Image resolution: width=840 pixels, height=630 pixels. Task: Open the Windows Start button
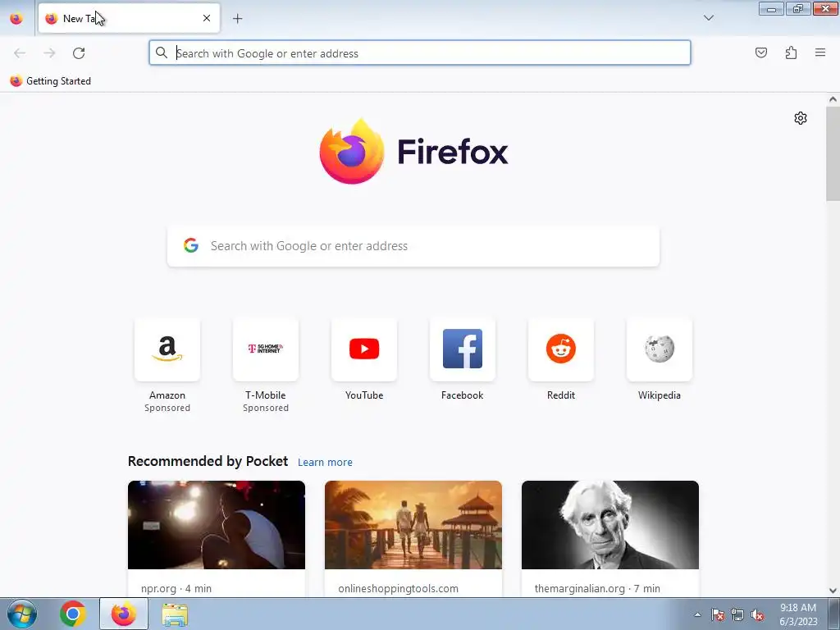(x=22, y=614)
